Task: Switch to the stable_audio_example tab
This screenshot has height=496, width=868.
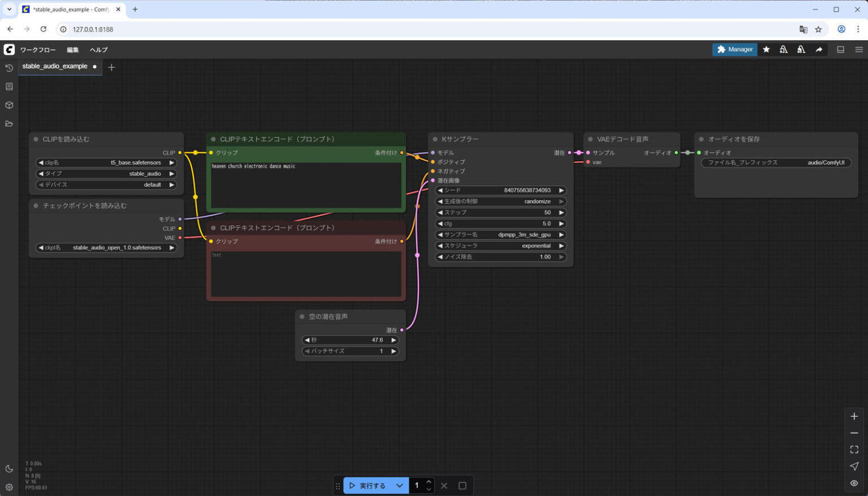Action: (x=54, y=66)
